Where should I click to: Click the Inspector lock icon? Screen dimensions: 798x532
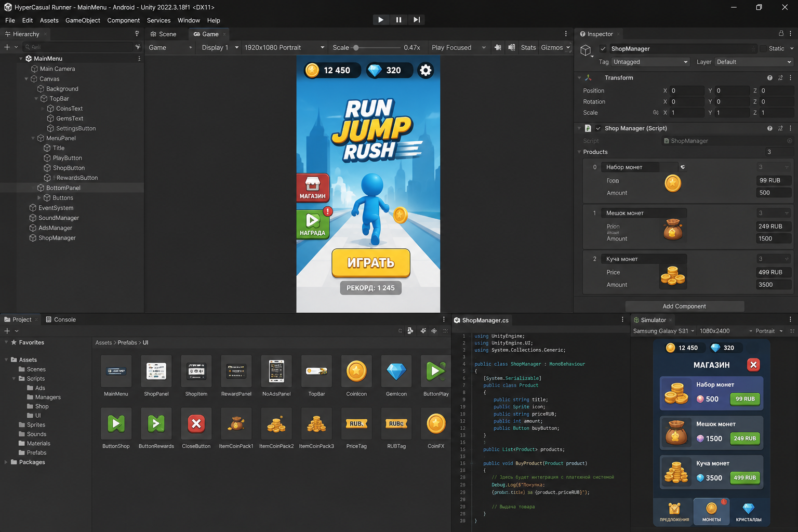click(x=781, y=34)
